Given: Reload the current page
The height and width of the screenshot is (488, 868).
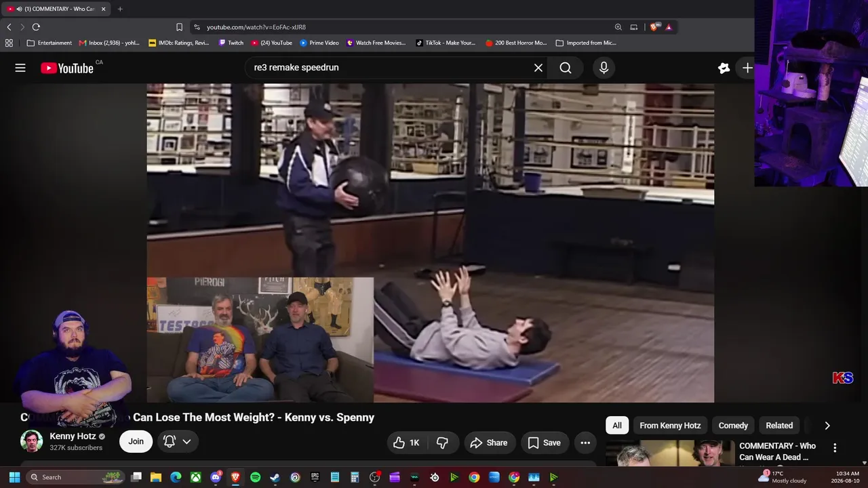Looking at the screenshot, I should click(x=36, y=27).
